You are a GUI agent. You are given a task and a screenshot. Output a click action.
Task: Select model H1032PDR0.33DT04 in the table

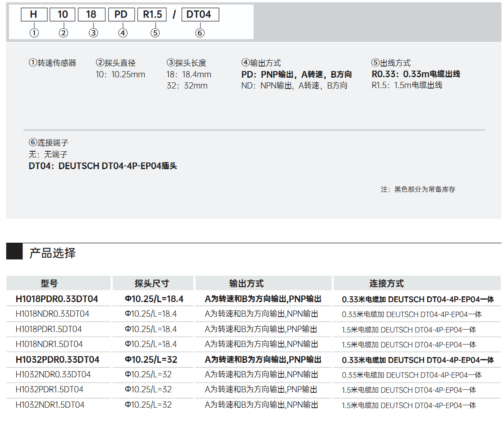pos(57,359)
